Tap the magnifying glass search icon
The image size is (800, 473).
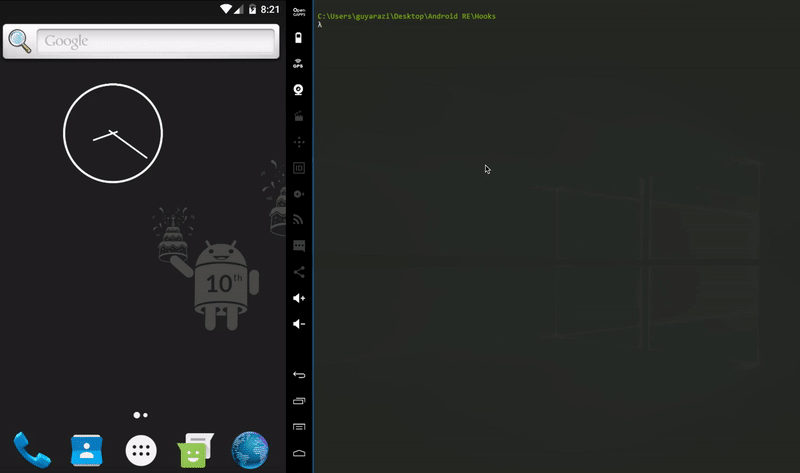pyautogui.click(x=19, y=41)
